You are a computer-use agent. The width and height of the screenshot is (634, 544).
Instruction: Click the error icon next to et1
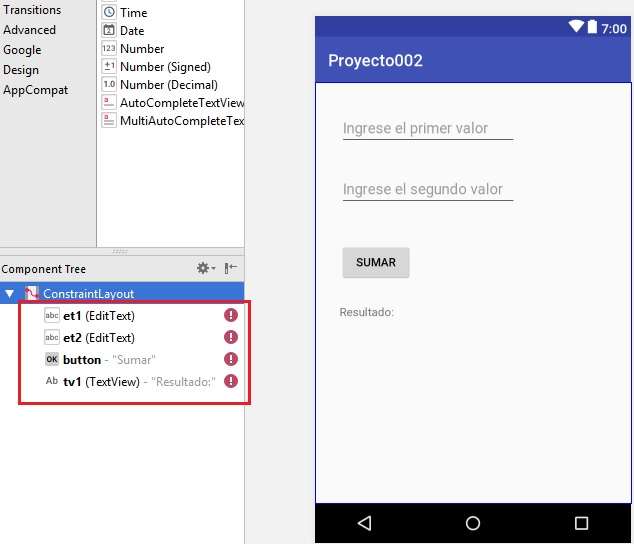[231, 315]
